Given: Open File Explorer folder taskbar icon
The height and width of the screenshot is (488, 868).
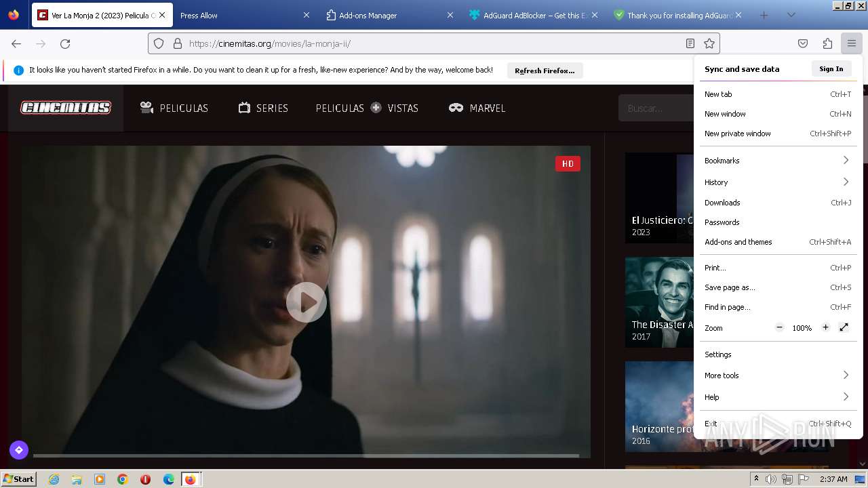Looking at the screenshot, I should pyautogui.click(x=77, y=479).
